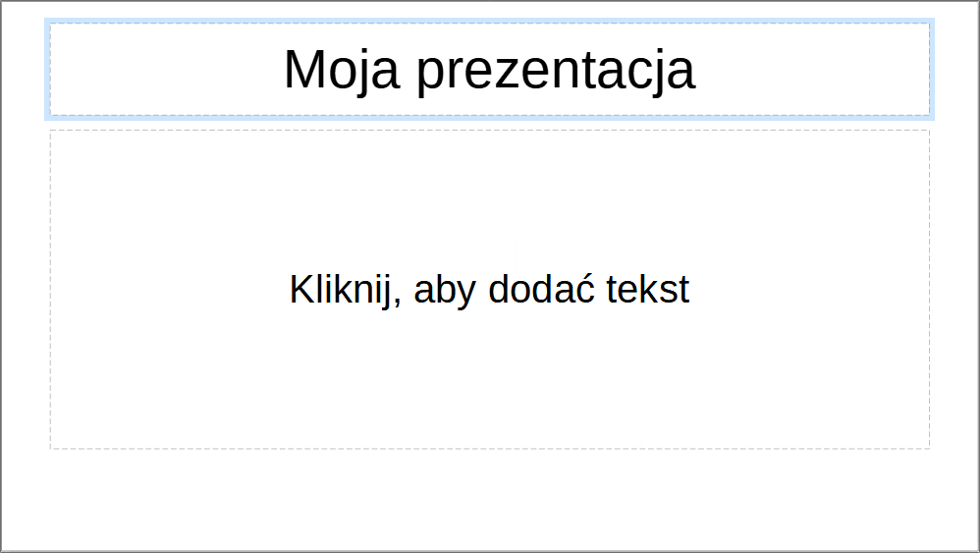Click the content placeholder's dashed left border

tap(51, 290)
